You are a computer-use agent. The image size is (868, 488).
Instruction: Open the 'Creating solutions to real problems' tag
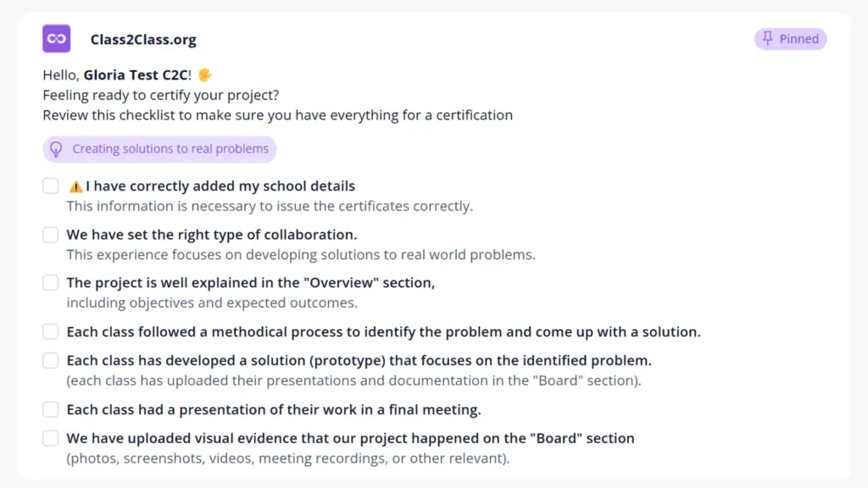tap(159, 149)
